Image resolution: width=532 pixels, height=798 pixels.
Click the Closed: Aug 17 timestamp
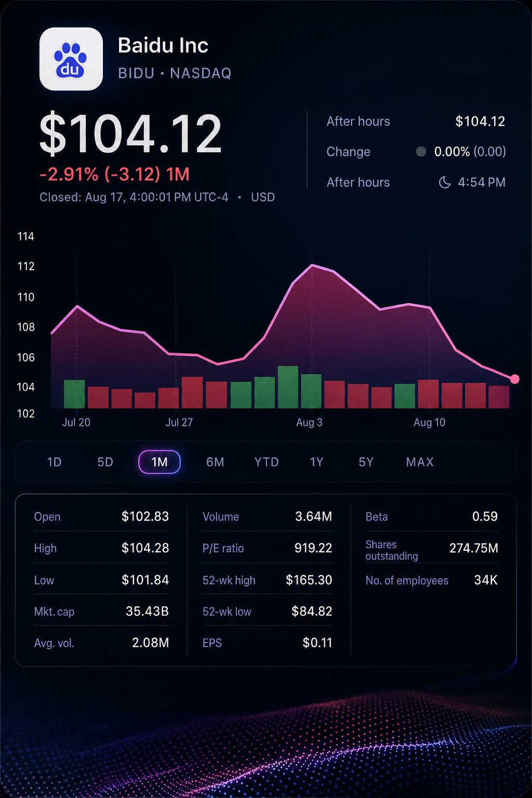(134, 197)
